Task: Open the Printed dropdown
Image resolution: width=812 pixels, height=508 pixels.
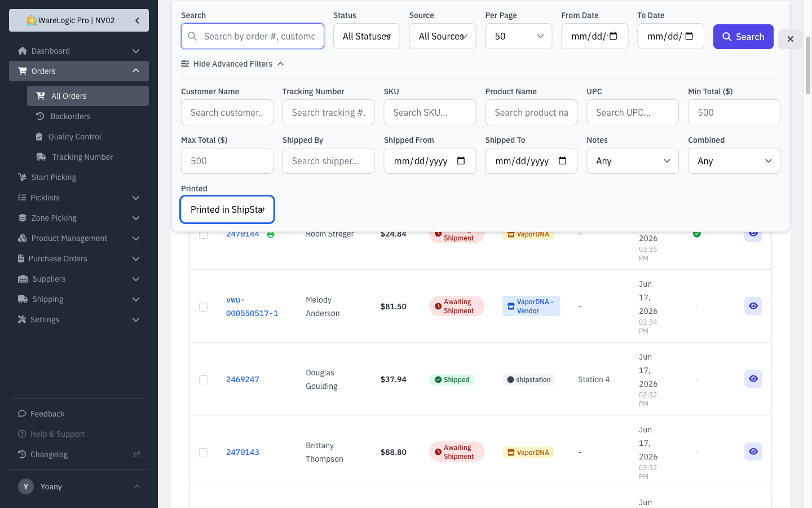Action: (x=227, y=209)
